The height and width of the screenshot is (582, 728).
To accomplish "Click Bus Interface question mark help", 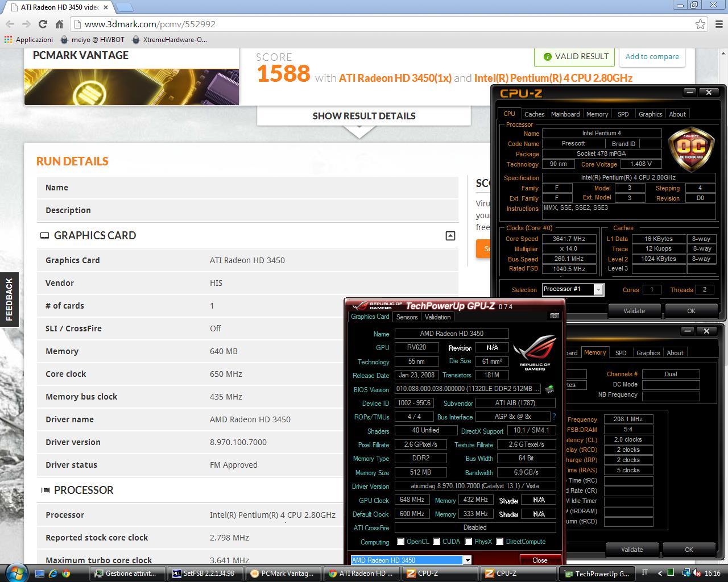I will click(554, 417).
